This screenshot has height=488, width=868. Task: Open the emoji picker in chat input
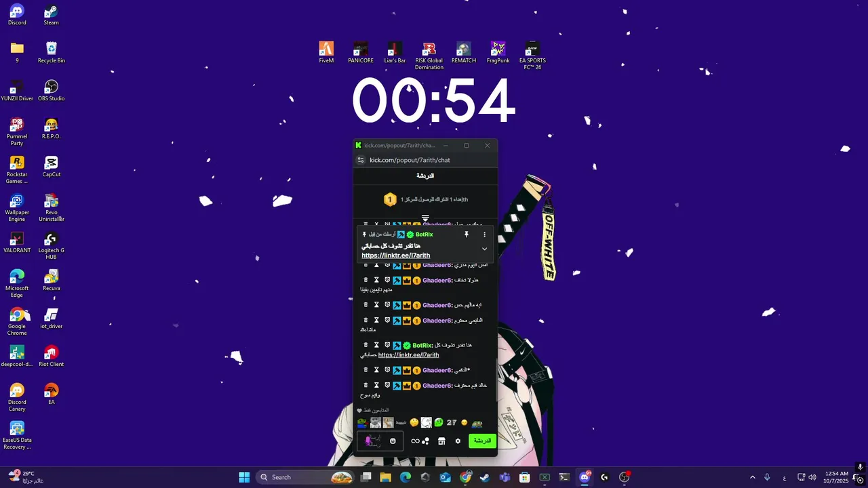tap(393, 441)
